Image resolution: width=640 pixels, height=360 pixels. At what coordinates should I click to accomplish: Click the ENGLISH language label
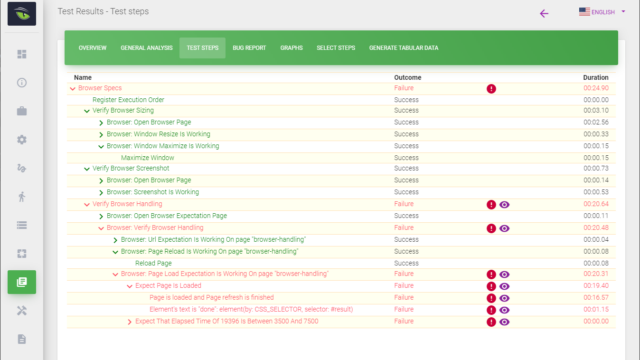[x=603, y=12]
